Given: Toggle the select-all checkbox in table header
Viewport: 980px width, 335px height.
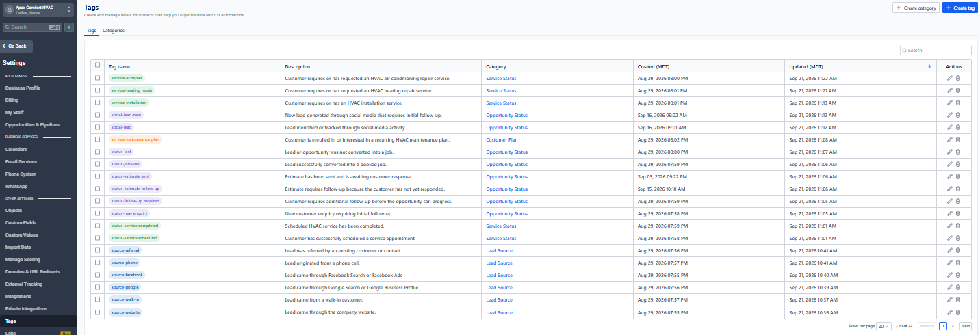Looking at the screenshot, I should pos(98,66).
